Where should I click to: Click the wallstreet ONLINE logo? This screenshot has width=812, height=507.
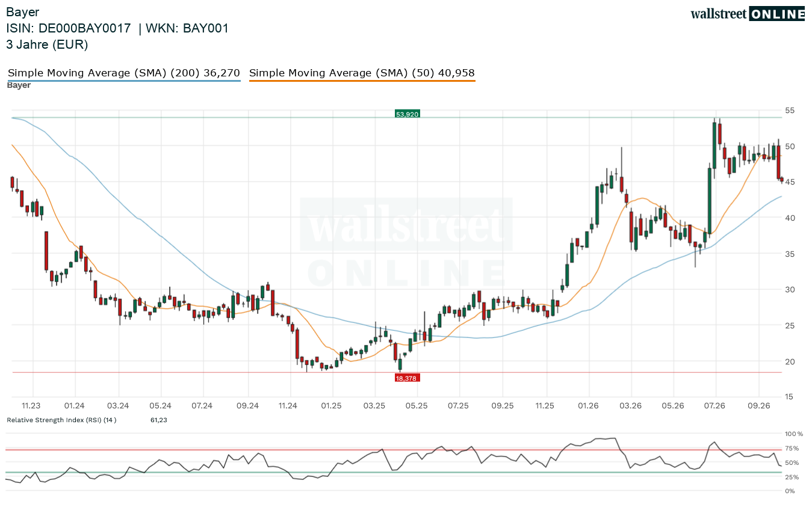pyautogui.click(x=748, y=14)
